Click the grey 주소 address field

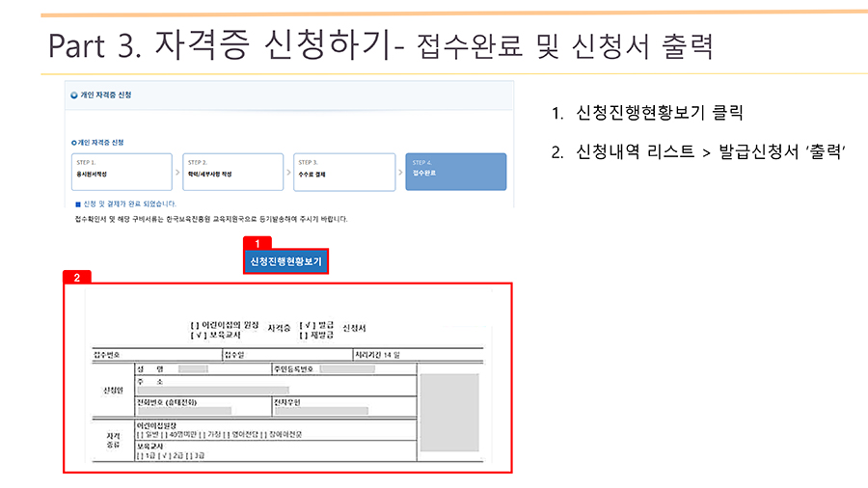[213, 390]
